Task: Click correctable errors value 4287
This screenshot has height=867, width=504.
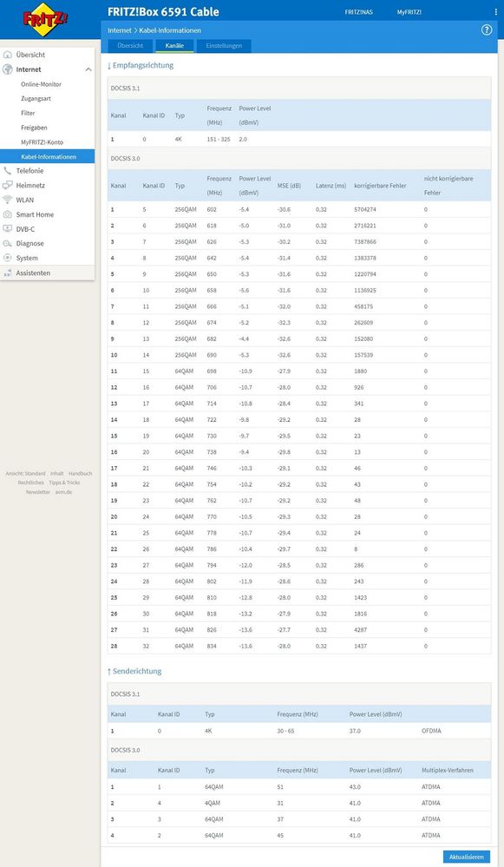Action: [360, 630]
